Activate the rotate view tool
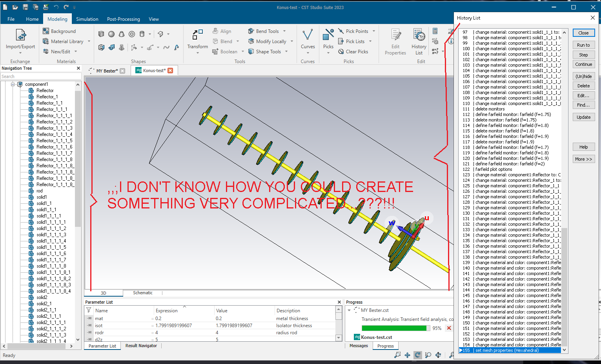The image size is (601, 364). tap(418, 355)
